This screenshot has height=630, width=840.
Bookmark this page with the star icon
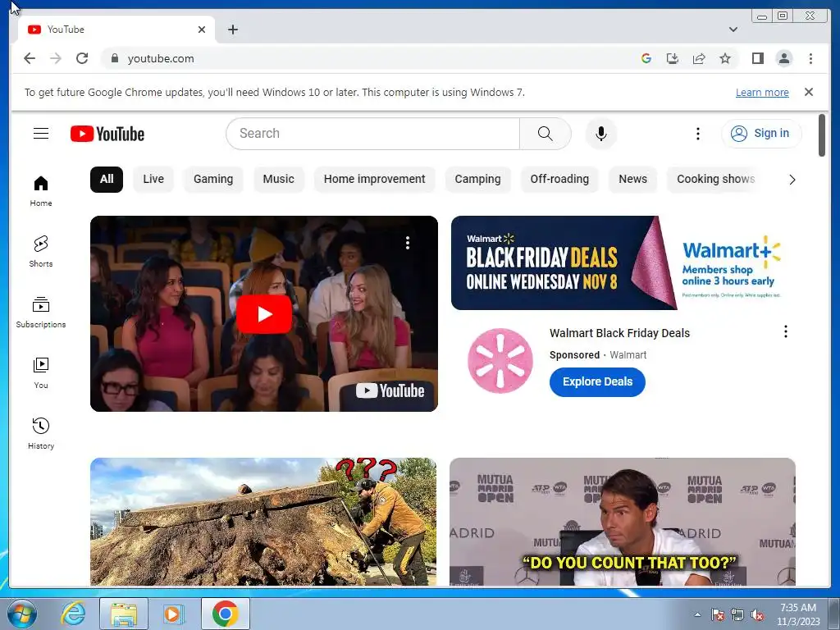725,58
